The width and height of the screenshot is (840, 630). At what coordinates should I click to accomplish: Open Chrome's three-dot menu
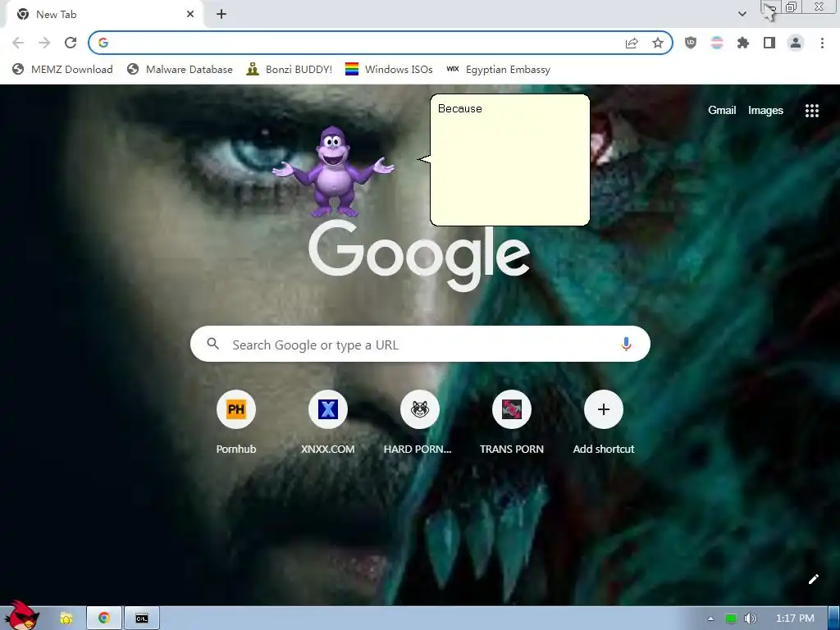(x=822, y=43)
